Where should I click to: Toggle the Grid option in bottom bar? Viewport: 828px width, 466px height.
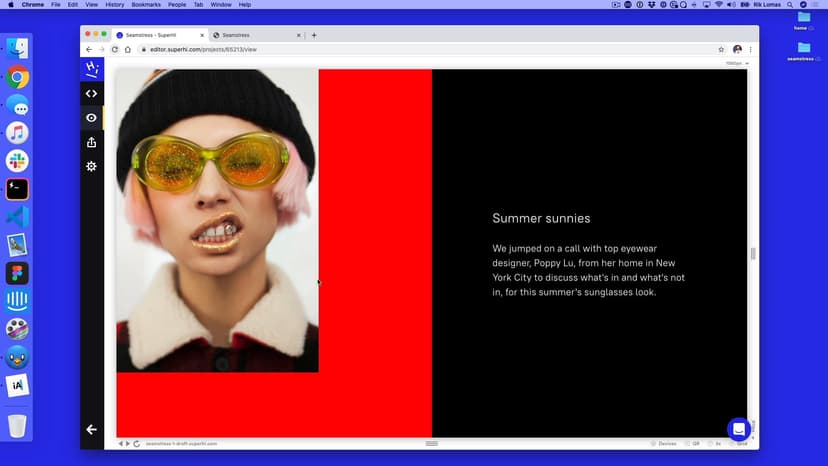pos(741,443)
